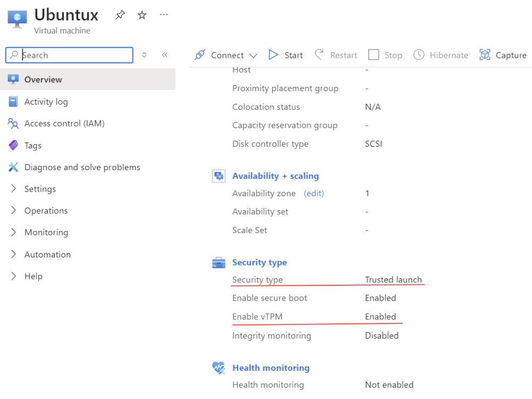Open the Tags section

coord(33,146)
